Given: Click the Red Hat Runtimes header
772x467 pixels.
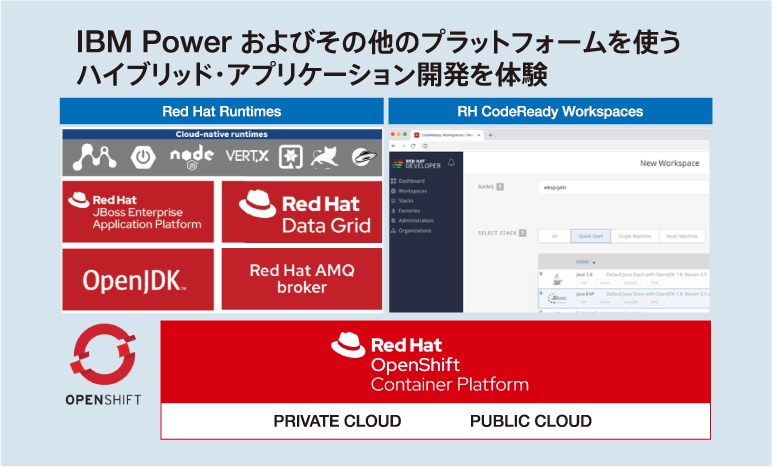Looking at the screenshot, I should coord(222,111).
